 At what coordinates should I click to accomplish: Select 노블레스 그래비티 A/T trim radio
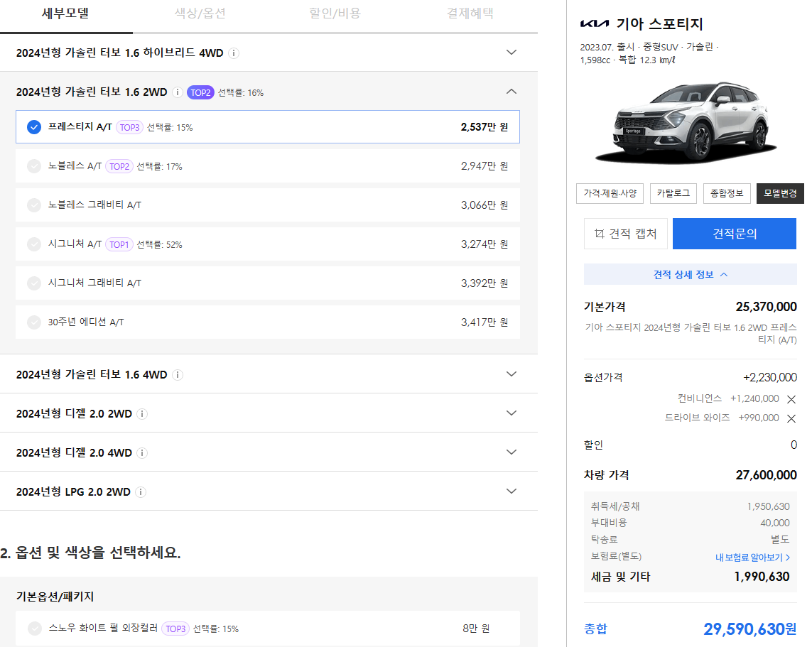click(x=34, y=205)
